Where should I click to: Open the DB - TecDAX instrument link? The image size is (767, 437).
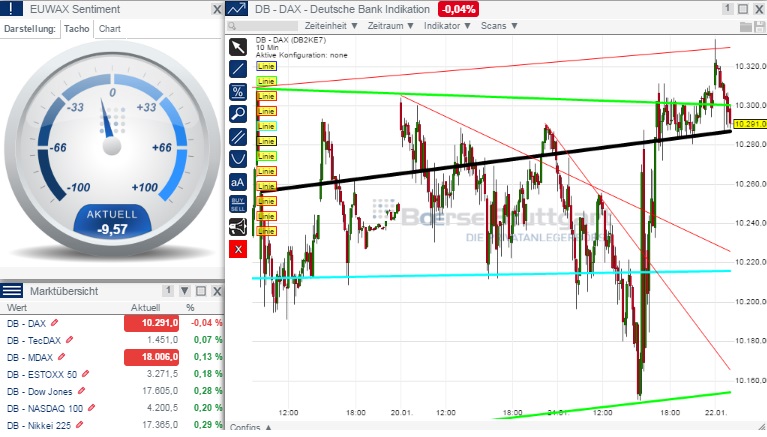pyautogui.click(x=34, y=341)
